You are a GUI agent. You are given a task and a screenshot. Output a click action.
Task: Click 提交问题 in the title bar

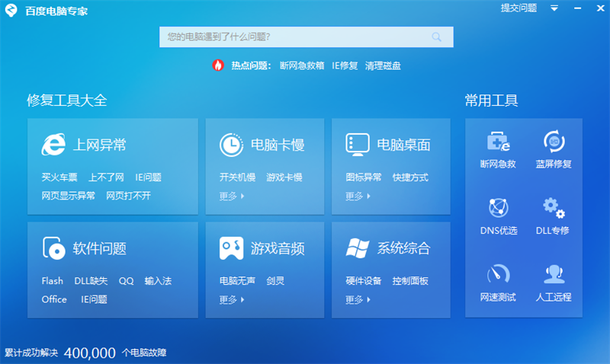click(518, 8)
